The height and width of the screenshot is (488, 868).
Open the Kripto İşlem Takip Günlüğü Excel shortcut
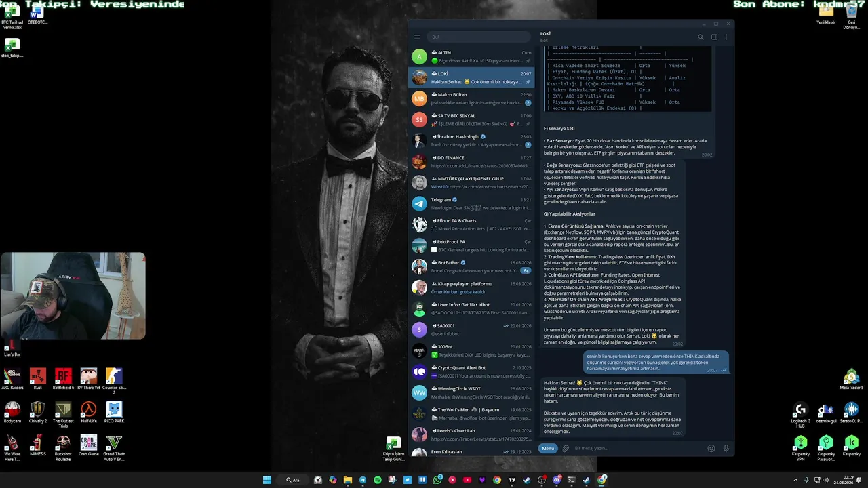(x=393, y=448)
